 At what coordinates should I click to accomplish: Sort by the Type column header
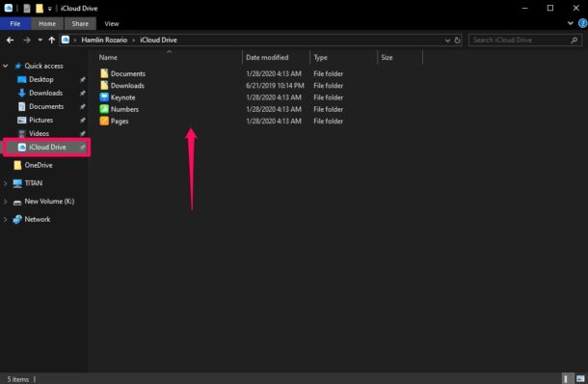point(320,57)
